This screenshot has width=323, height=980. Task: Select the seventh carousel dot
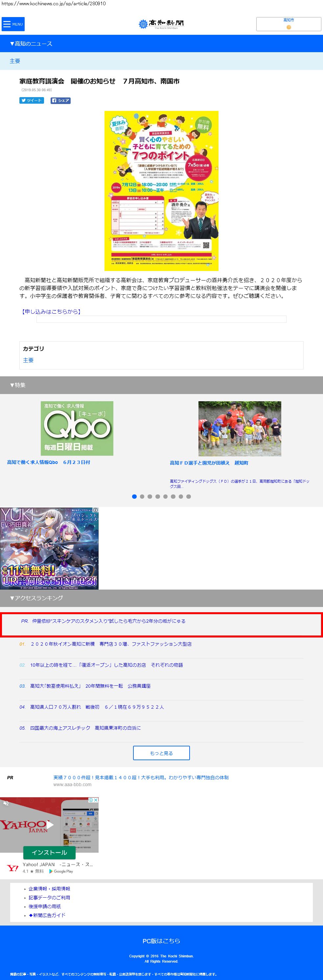[x=181, y=496]
